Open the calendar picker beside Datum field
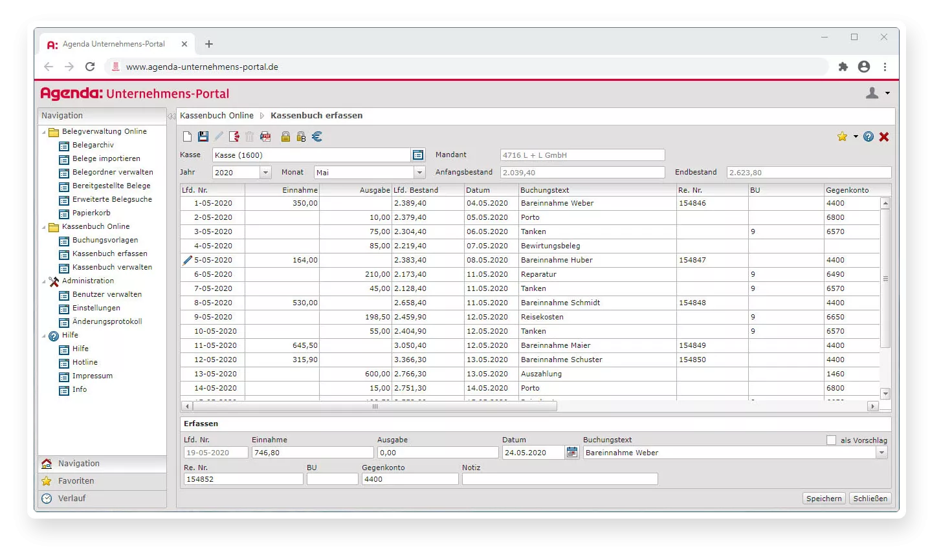The image size is (941, 560). point(571,453)
